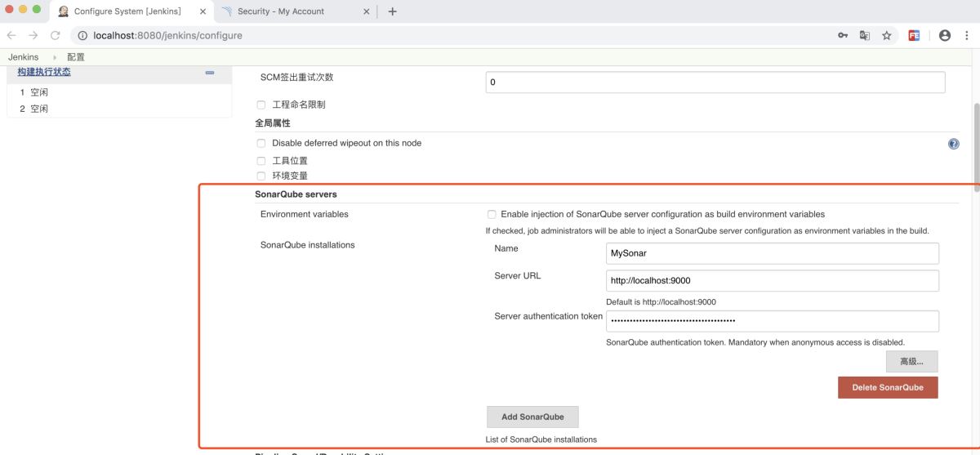Open the Chrome profile avatar

point(945,35)
